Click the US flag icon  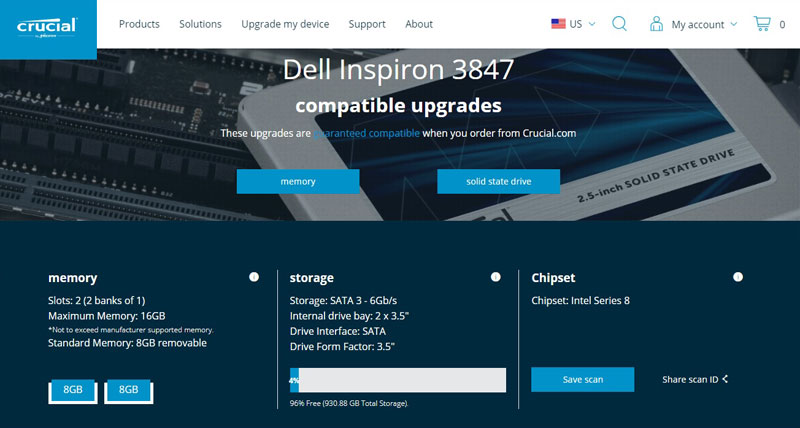558,23
